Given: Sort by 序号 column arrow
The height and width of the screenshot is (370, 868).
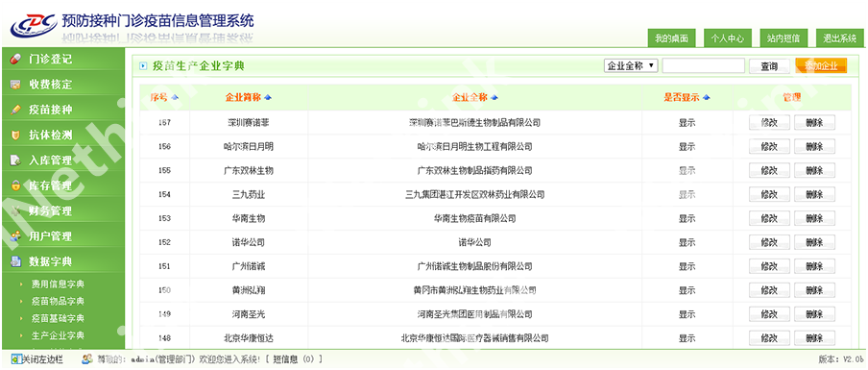Looking at the screenshot, I should point(176,97).
